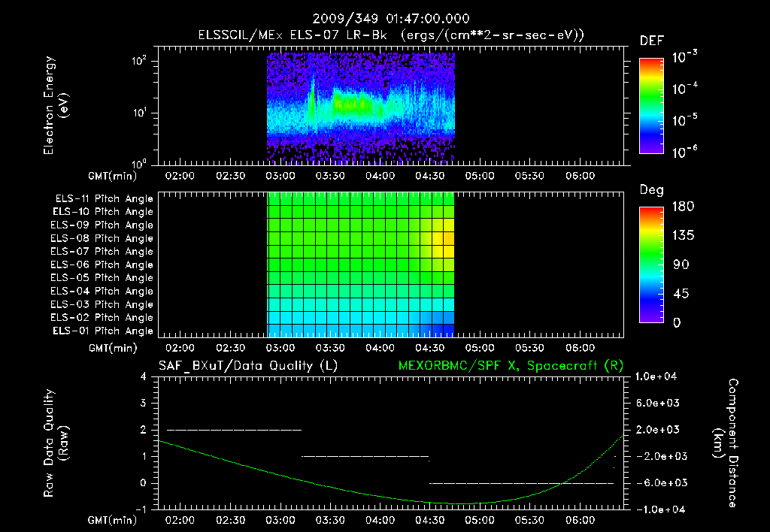Select the ELS-09 Pitch Angle row label
Viewport: 770px width, 532px height.
102,225
